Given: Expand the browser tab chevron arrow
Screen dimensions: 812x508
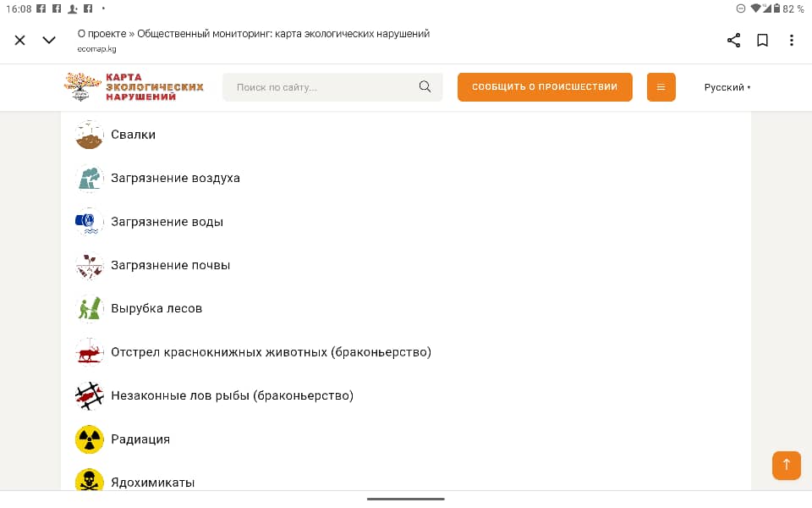Looking at the screenshot, I should click(49, 40).
